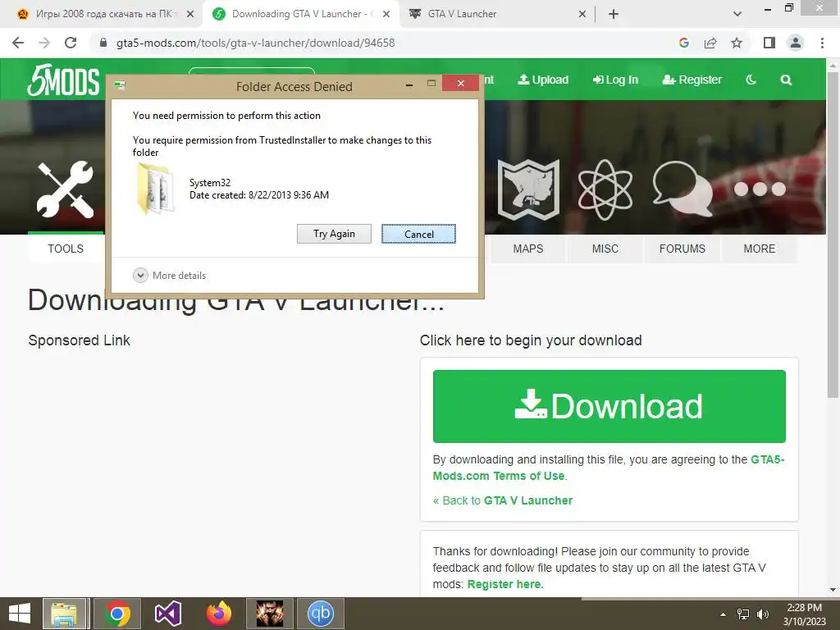Expand More details in the dialog
The width and height of the screenshot is (840, 630).
tap(169, 276)
